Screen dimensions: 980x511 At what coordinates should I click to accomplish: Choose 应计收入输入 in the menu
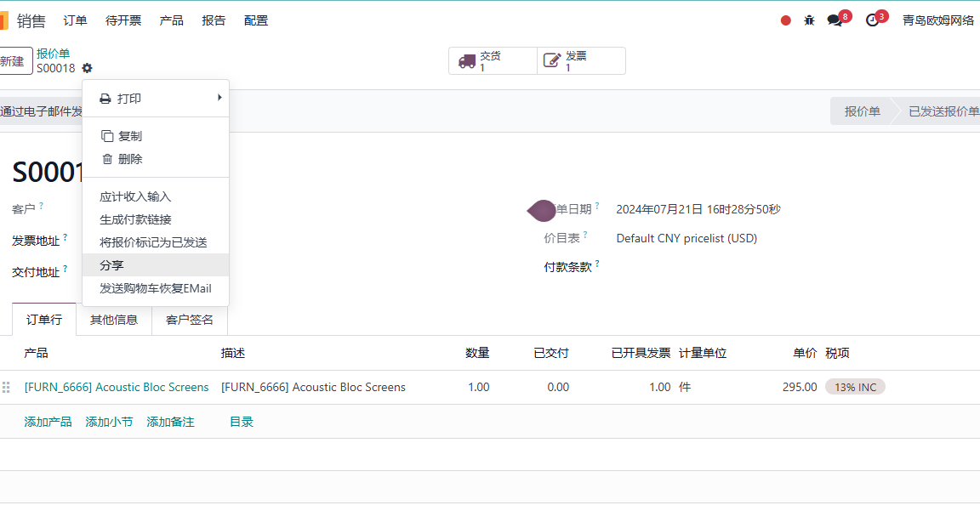[x=156, y=196]
